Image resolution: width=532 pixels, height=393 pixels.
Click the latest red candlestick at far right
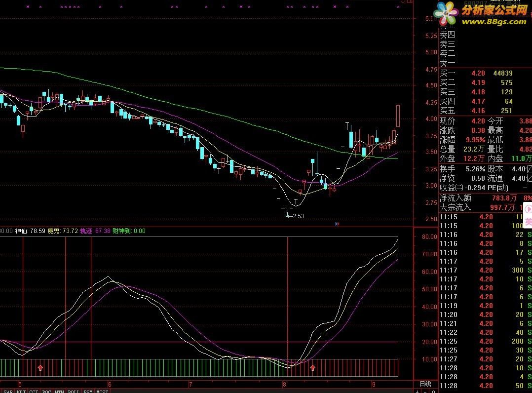[398, 116]
